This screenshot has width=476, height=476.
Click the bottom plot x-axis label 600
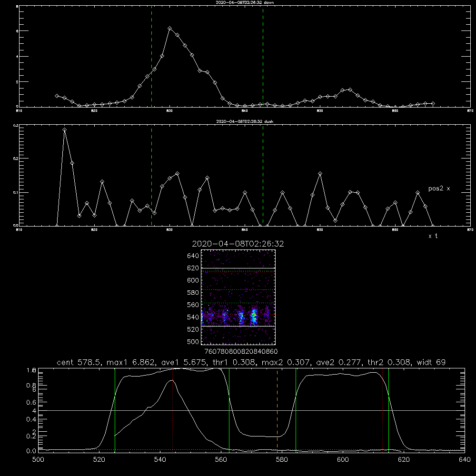(x=343, y=460)
